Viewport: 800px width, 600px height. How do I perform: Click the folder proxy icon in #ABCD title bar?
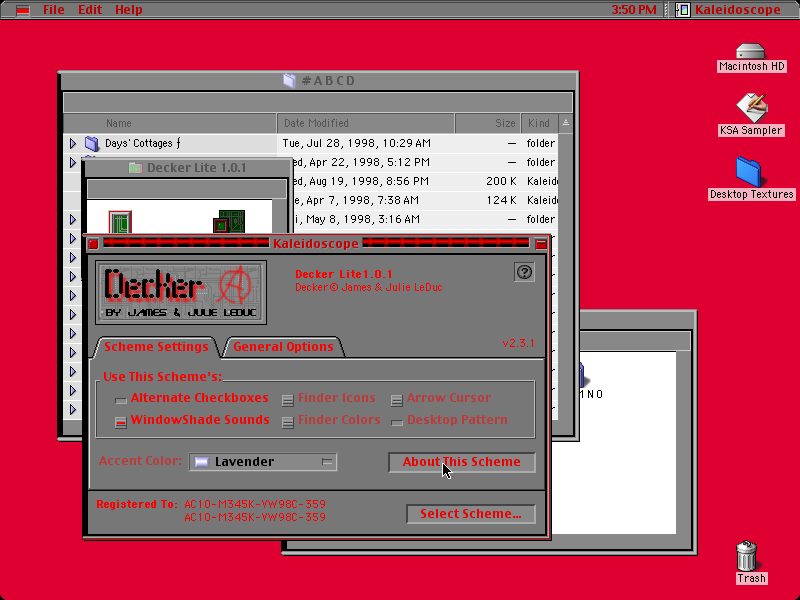(289, 81)
